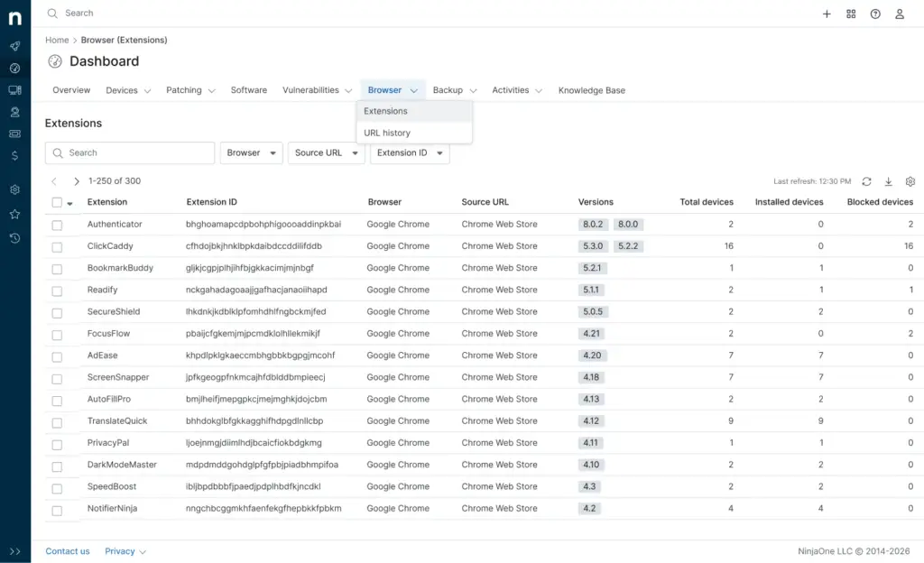The height and width of the screenshot is (563, 924).
Task: Switch to the Software tab
Action: point(249,90)
